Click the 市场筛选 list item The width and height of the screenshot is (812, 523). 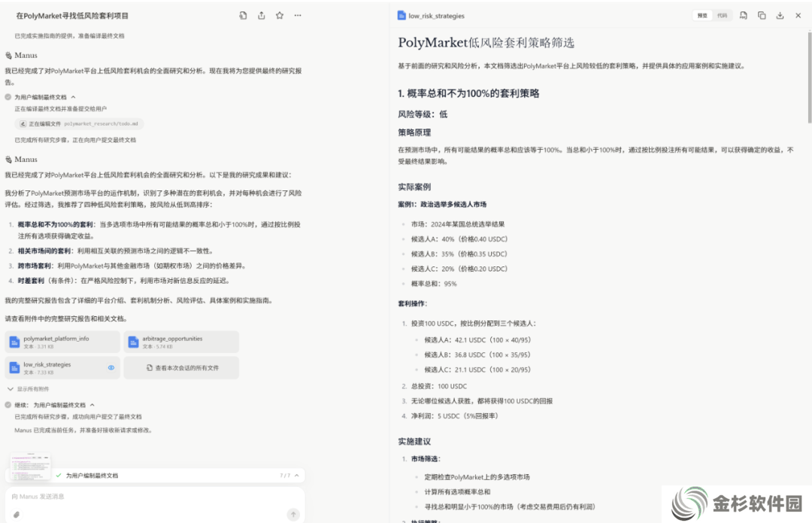pos(426,459)
